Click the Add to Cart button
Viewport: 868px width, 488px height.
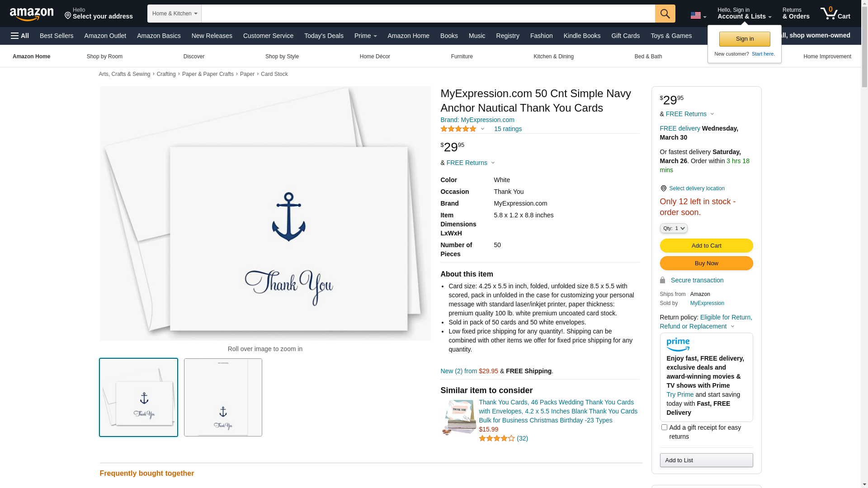(706, 246)
